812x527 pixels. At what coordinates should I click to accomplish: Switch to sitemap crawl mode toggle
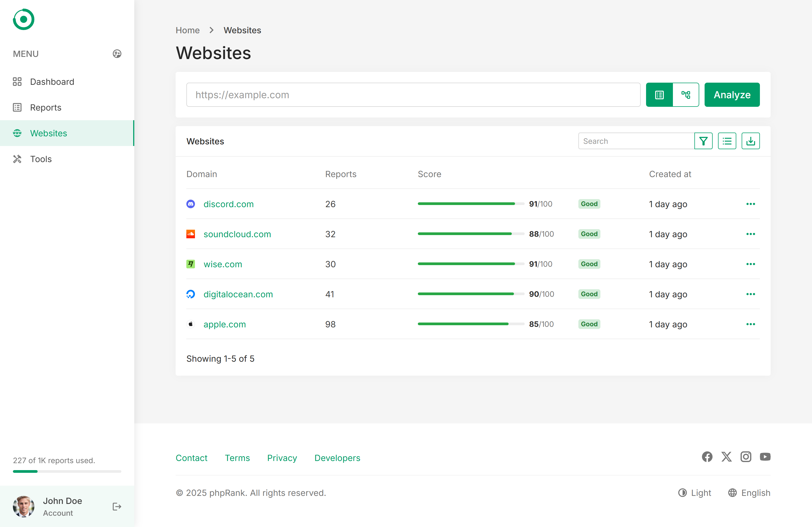tap(686, 95)
